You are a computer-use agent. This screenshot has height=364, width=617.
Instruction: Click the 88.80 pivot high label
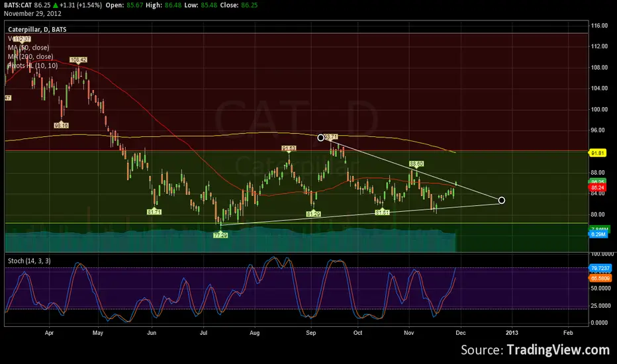click(416, 163)
